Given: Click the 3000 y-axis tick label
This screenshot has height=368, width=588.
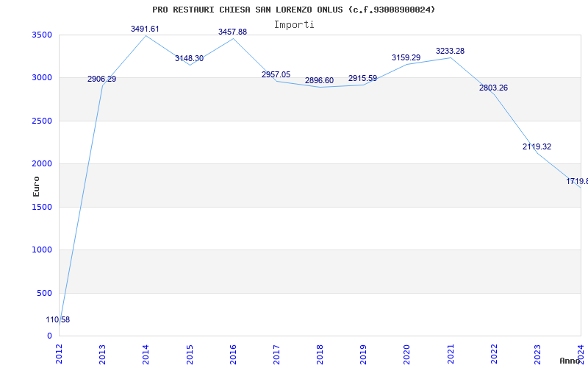Looking at the screenshot, I should [43, 78].
